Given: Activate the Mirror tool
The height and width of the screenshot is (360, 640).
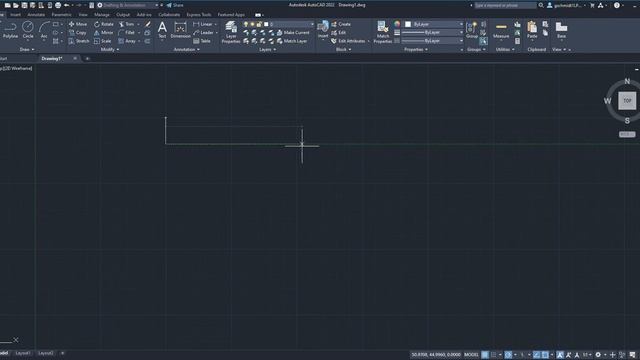Looking at the screenshot, I should point(104,33).
